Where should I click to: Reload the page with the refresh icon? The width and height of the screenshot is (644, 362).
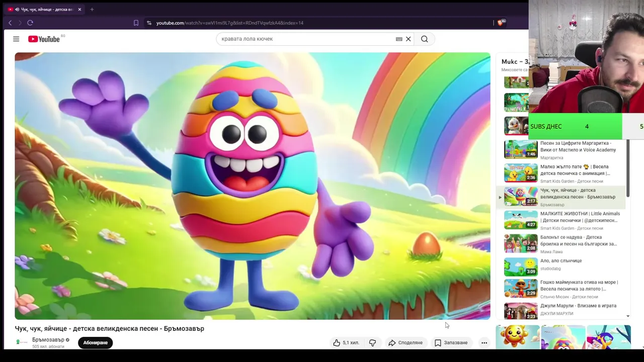(x=30, y=23)
